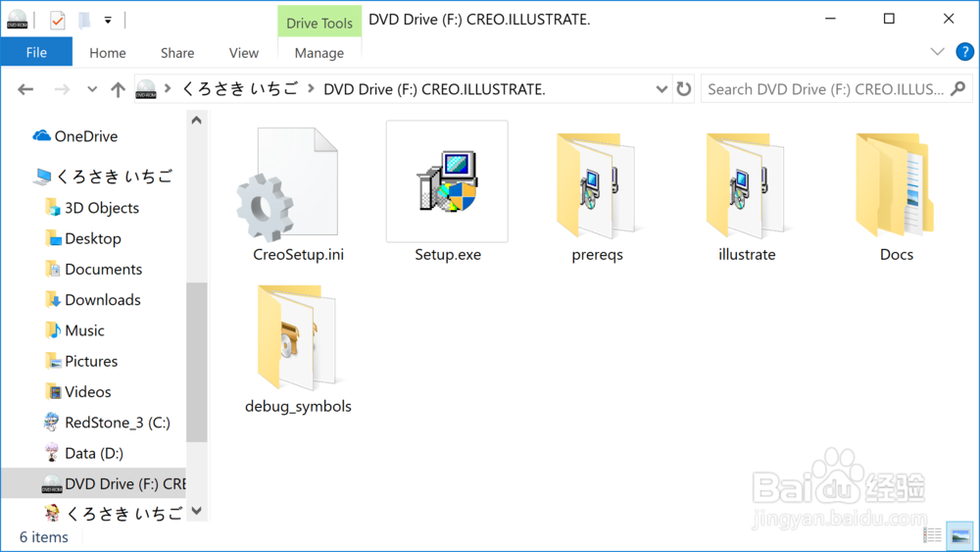Open Customize Quick Access Toolbar dropdown
The width and height of the screenshot is (980, 552).
point(108,20)
